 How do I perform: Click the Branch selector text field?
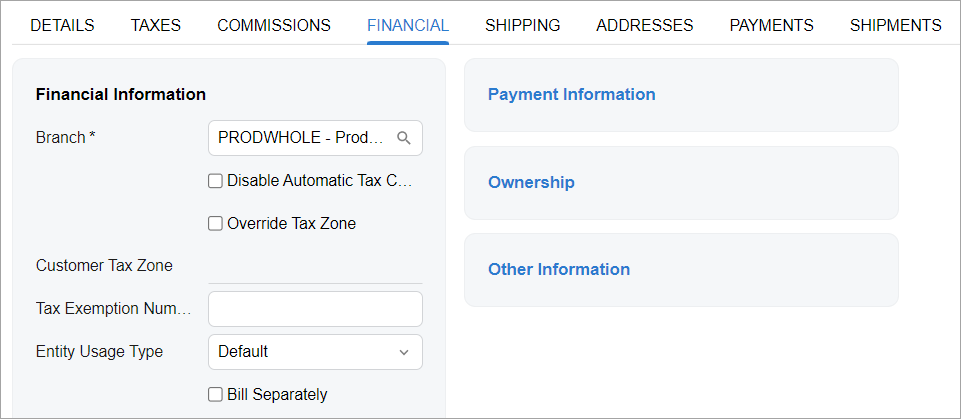pyautogui.click(x=300, y=138)
